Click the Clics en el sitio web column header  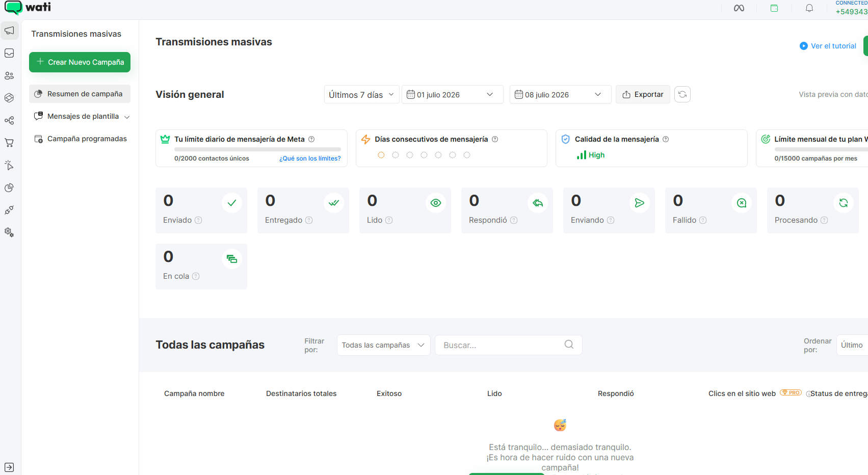coord(742,393)
